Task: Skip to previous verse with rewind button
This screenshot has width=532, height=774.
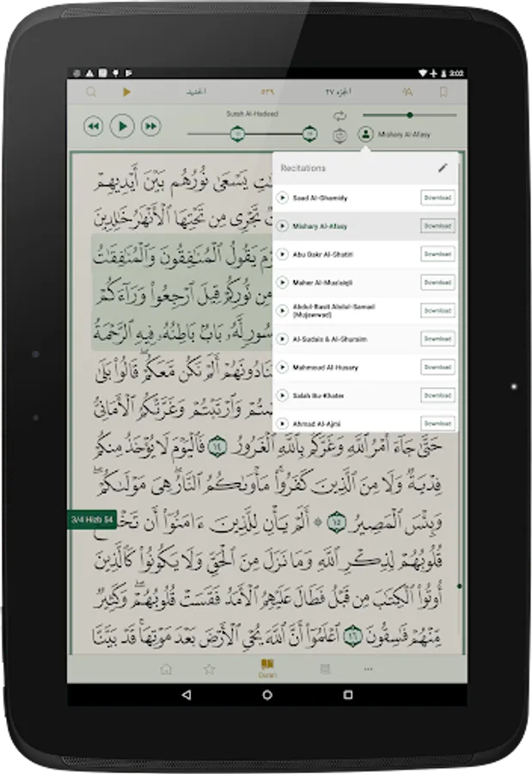Action: 94,126
